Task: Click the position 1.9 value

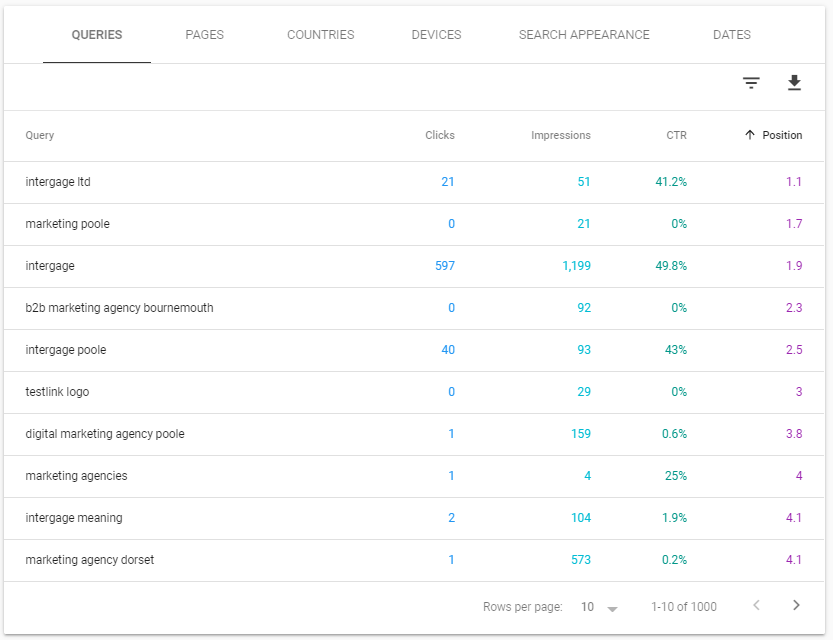Action: [794, 266]
